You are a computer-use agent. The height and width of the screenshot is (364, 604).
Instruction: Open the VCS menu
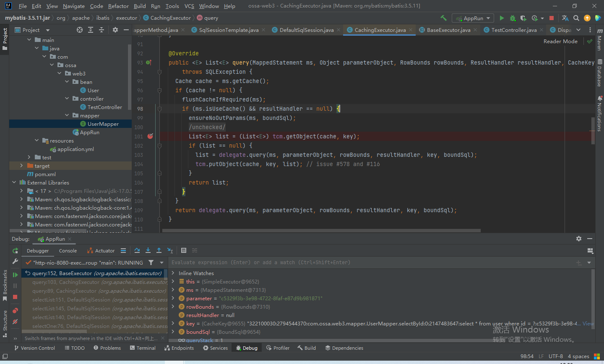(x=189, y=6)
